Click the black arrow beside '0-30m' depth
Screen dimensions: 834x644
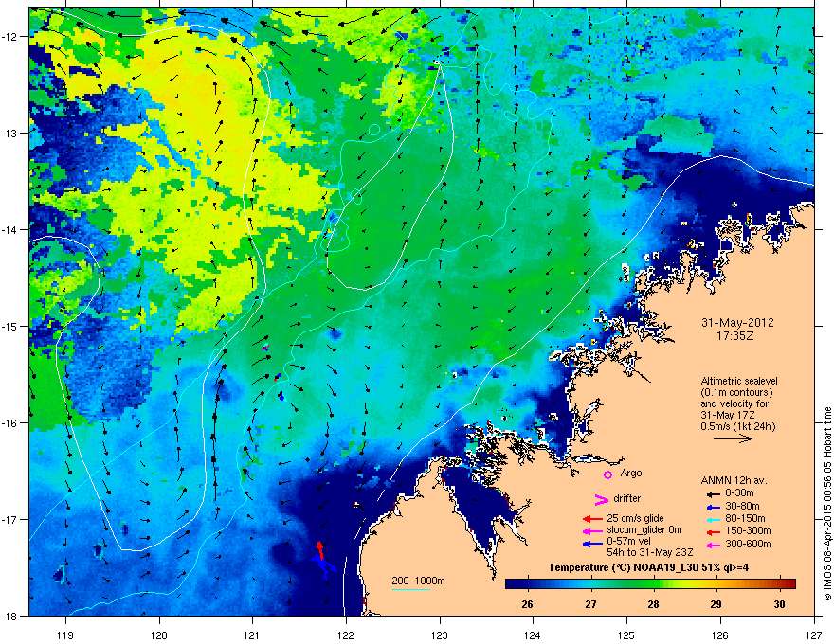coord(713,493)
